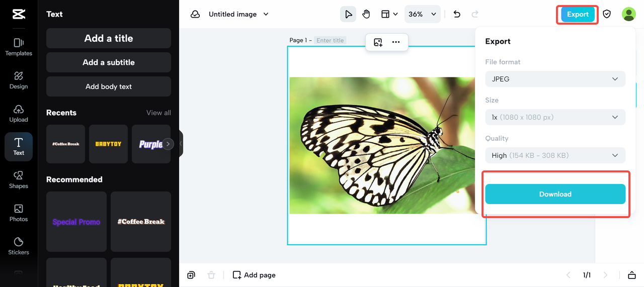Open the Templates panel
644x287 pixels.
19,47
